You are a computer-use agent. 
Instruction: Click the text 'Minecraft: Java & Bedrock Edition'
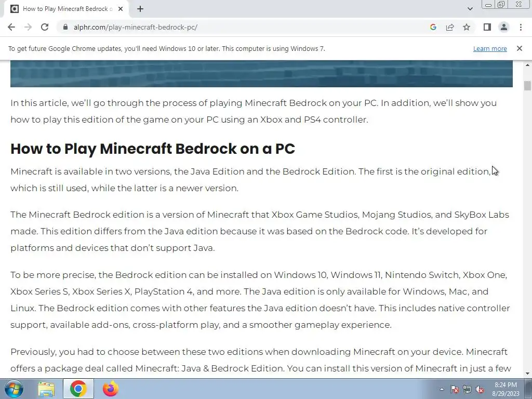tap(209, 368)
